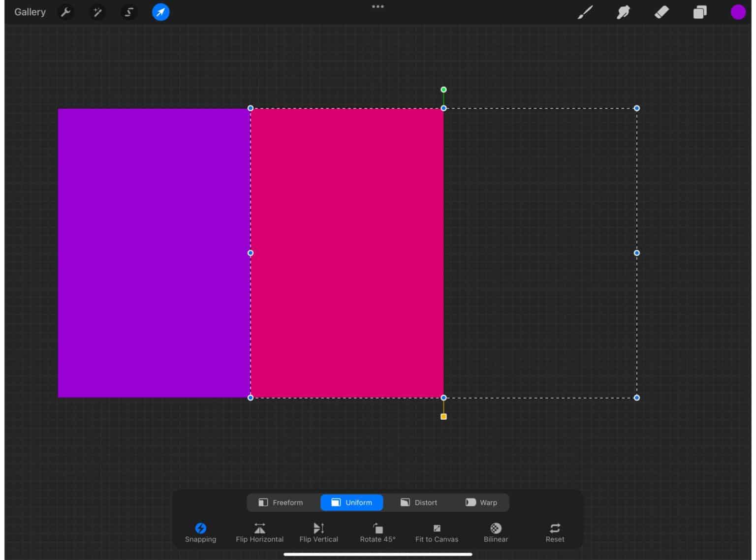Select the Smudge tool
The height and width of the screenshot is (560, 756).
[x=623, y=12]
